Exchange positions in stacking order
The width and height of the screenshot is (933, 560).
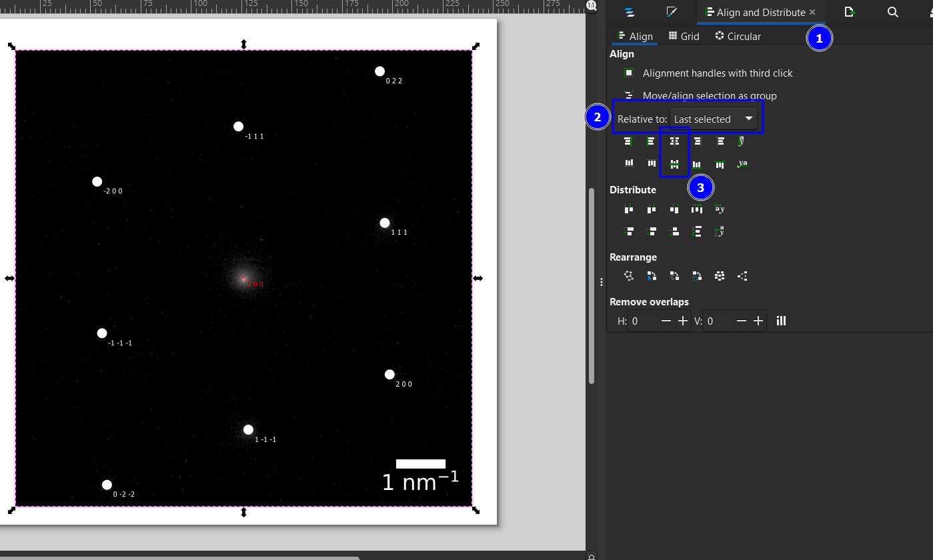click(x=674, y=275)
